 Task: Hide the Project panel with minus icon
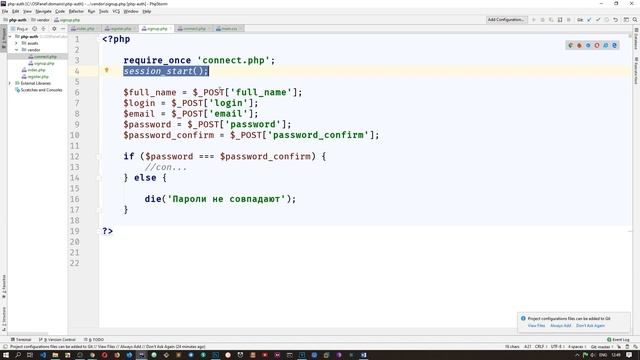point(63,29)
